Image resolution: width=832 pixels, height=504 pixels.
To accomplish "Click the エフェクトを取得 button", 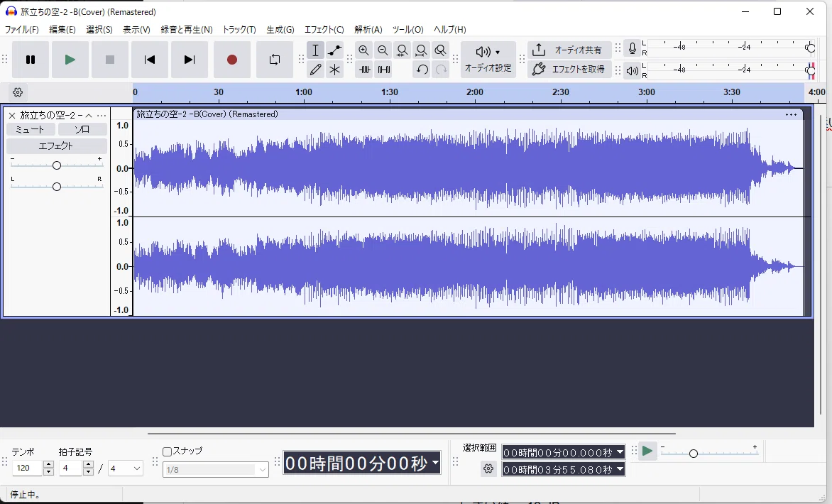I will [569, 69].
